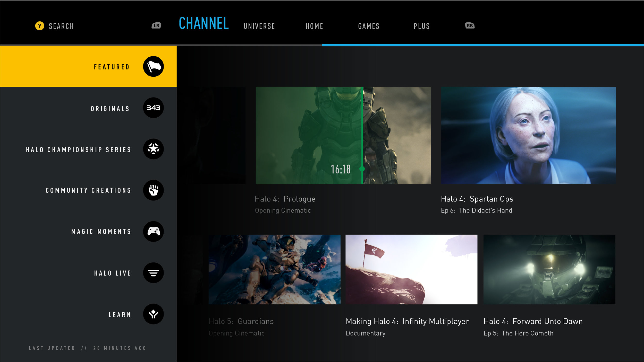The height and width of the screenshot is (362, 644).
Task: Choose the Halo Live label
Action: point(113,273)
